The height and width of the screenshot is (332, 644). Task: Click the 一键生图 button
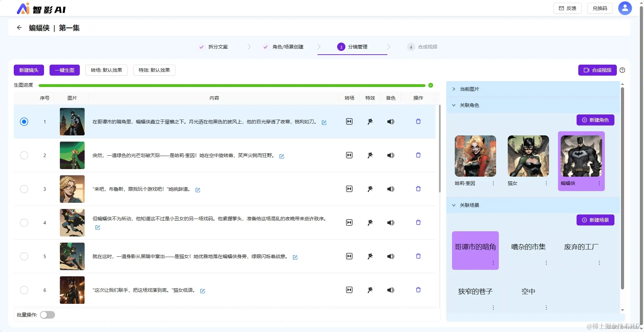[65, 70]
